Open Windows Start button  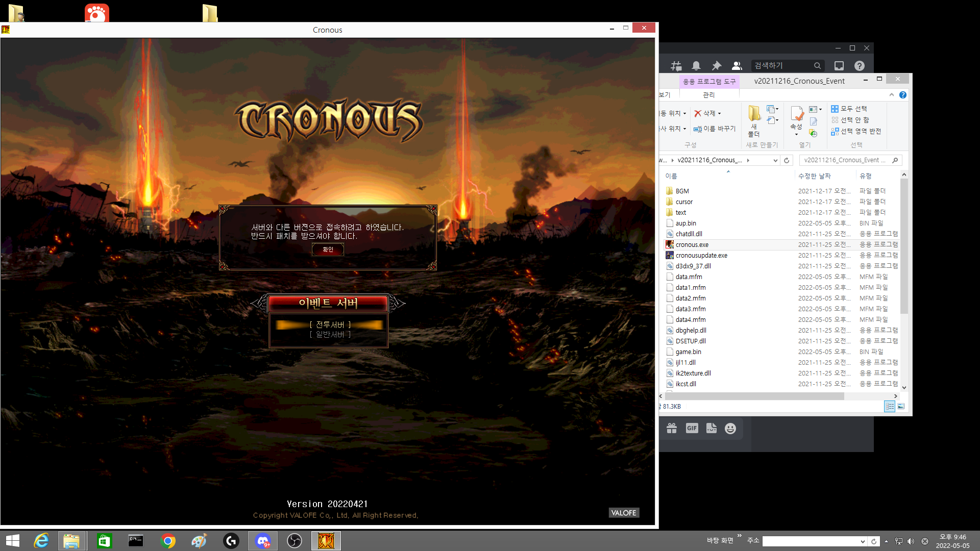point(12,541)
